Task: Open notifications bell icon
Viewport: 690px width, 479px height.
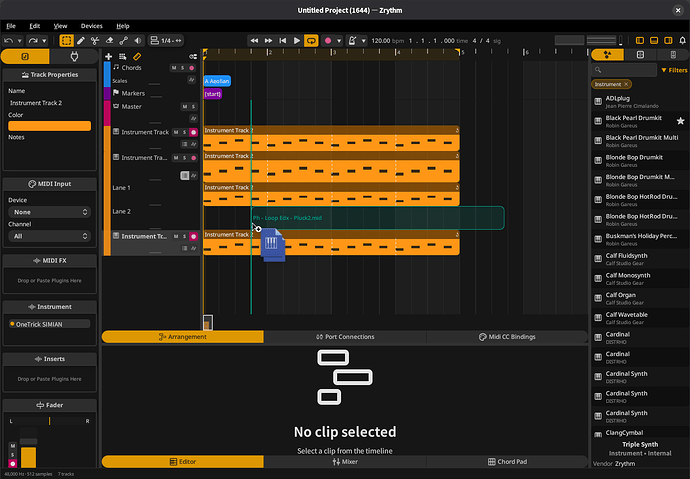Action: click(683, 40)
